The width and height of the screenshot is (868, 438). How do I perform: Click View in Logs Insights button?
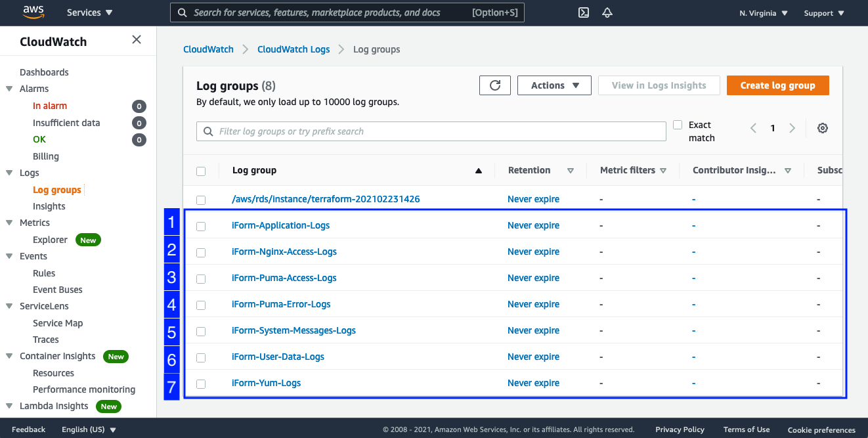click(x=659, y=85)
